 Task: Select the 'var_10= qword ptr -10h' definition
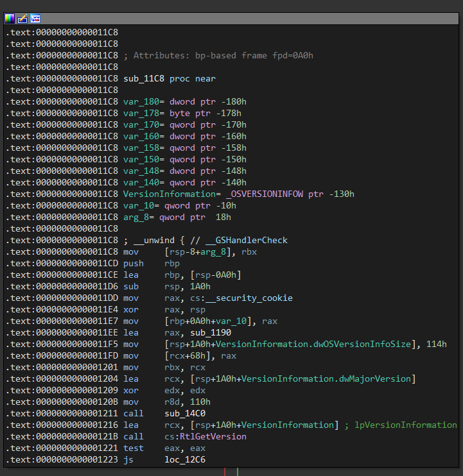[x=180, y=205]
